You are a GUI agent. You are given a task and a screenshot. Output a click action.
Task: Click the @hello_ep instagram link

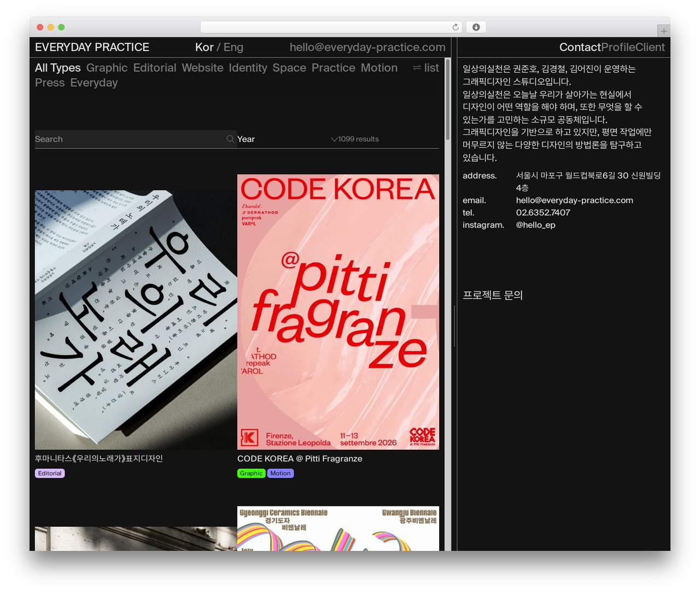(535, 225)
